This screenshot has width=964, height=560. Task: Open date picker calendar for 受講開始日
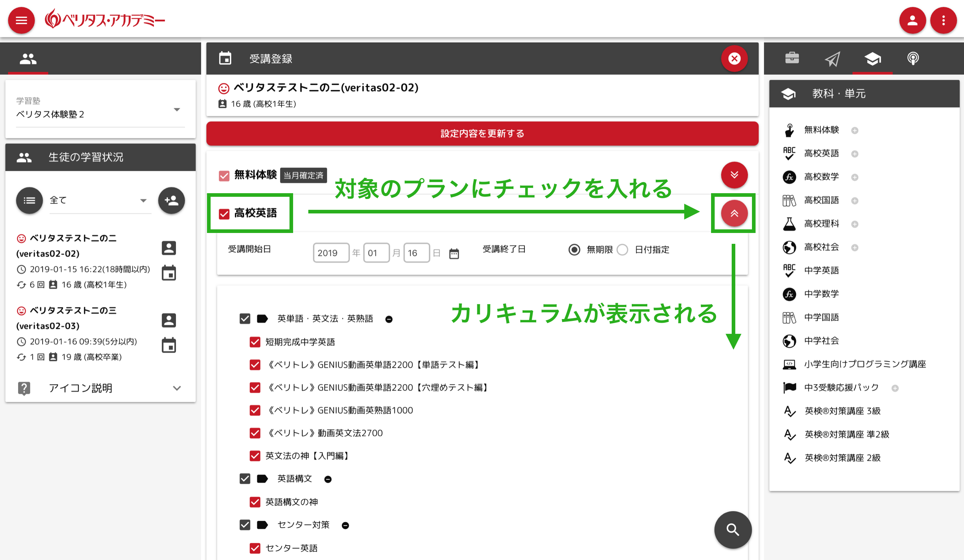(454, 254)
